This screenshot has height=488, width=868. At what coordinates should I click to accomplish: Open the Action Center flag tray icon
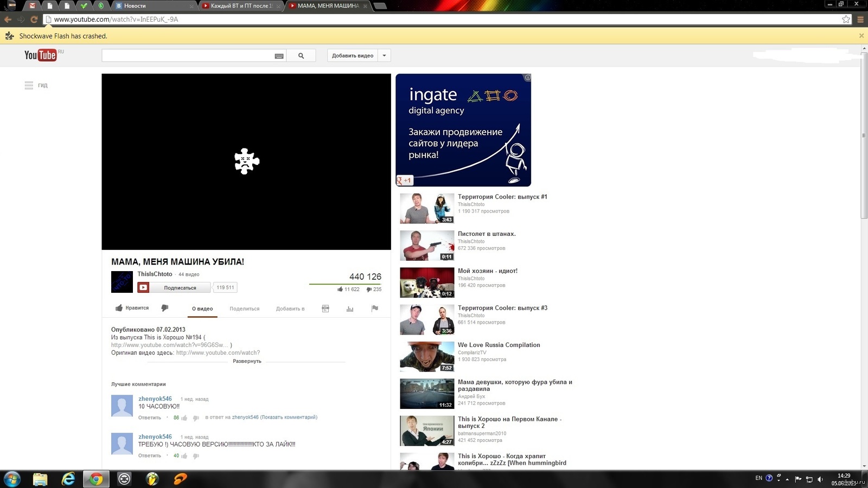[x=798, y=479]
